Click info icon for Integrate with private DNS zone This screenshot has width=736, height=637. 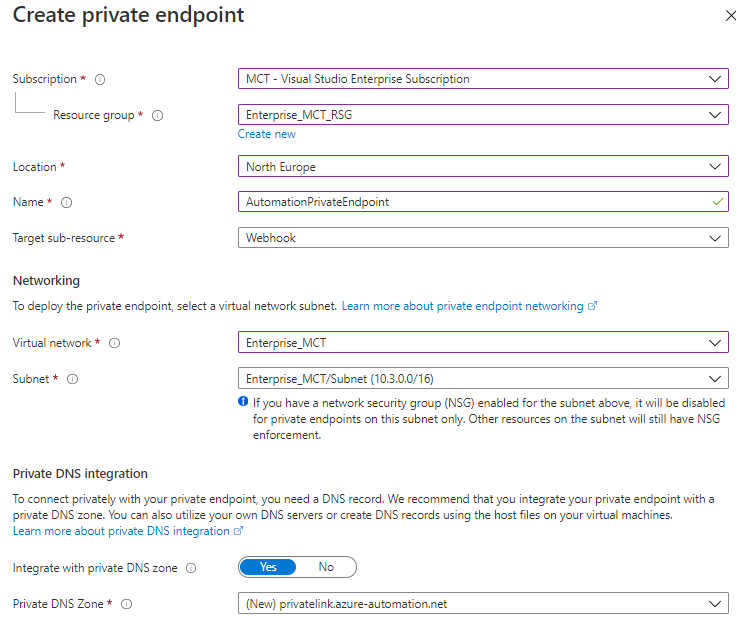tap(191, 568)
